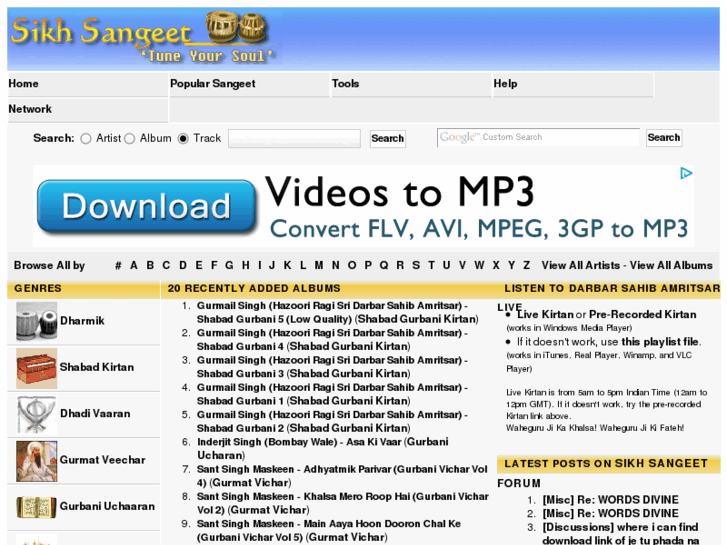Open the Gurbani Uchaaran genre link
The image size is (727, 545).
click(x=107, y=507)
